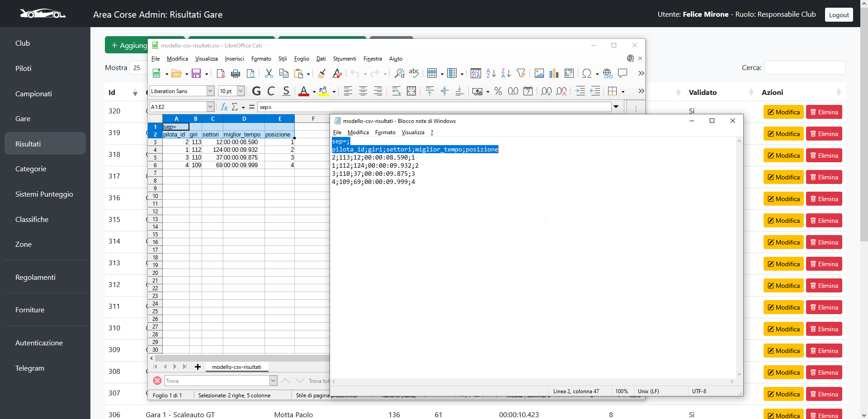Open the Liberation Sans font name dropdown

coord(210,91)
